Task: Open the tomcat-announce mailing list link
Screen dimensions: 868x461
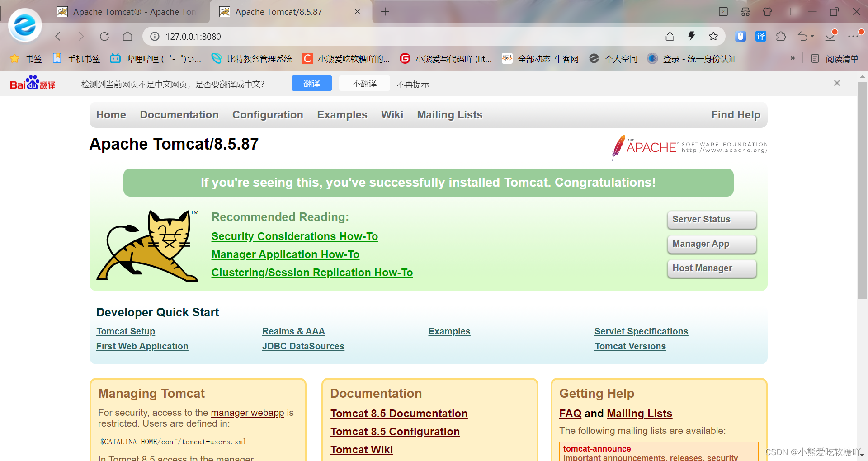Action: click(597, 449)
